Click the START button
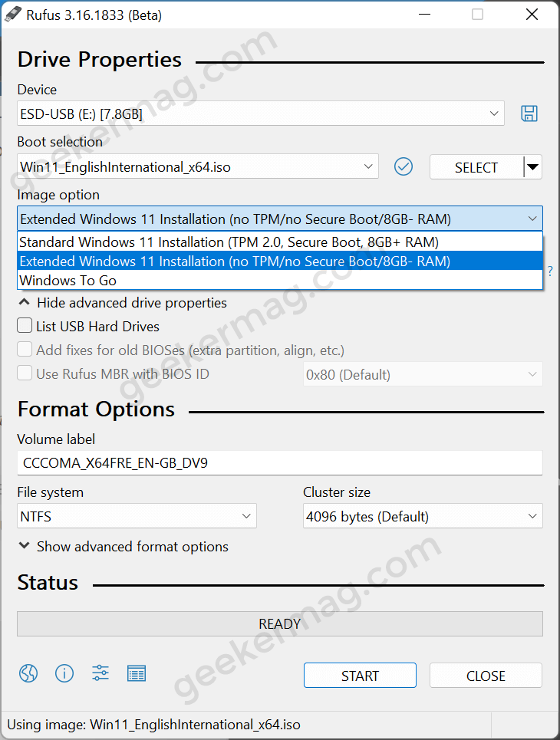The height and width of the screenshot is (740, 560). coord(360,676)
